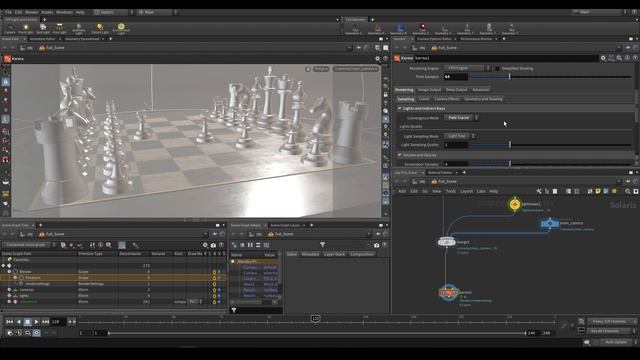Image resolution: width=640 pixels, height=360 pixels.
Task: Click the main_camera node icon
Action: point(550,223)
